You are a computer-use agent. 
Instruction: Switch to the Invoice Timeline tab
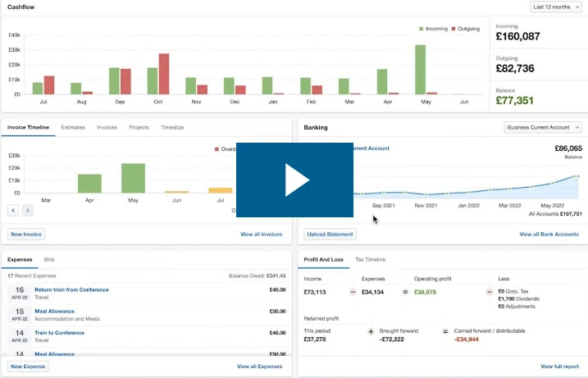click(x=28, y=127)
